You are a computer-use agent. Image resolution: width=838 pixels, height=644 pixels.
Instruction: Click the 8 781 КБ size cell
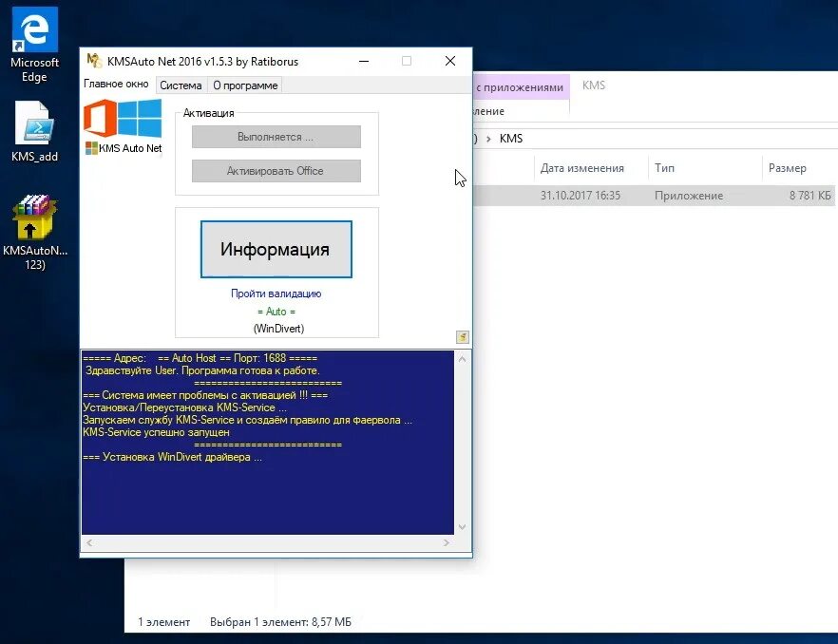tap(810, 196)
